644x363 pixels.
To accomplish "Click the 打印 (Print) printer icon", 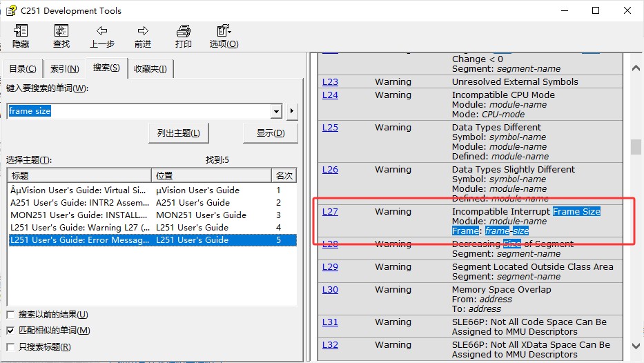I will pyautogui.click(x=183, y=31).
